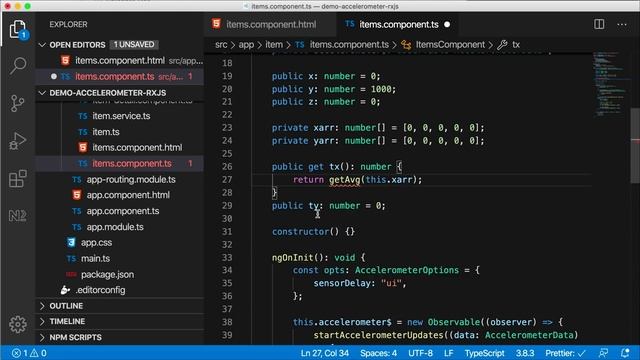Click the src breadcrumb segment
Viewport: 640px width, 360px height.
point(221,44)
